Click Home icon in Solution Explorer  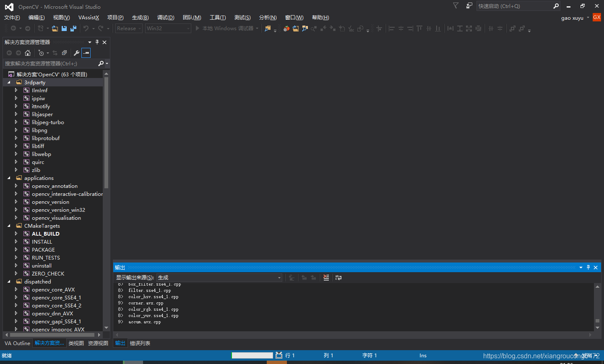(x=28, y=53)
